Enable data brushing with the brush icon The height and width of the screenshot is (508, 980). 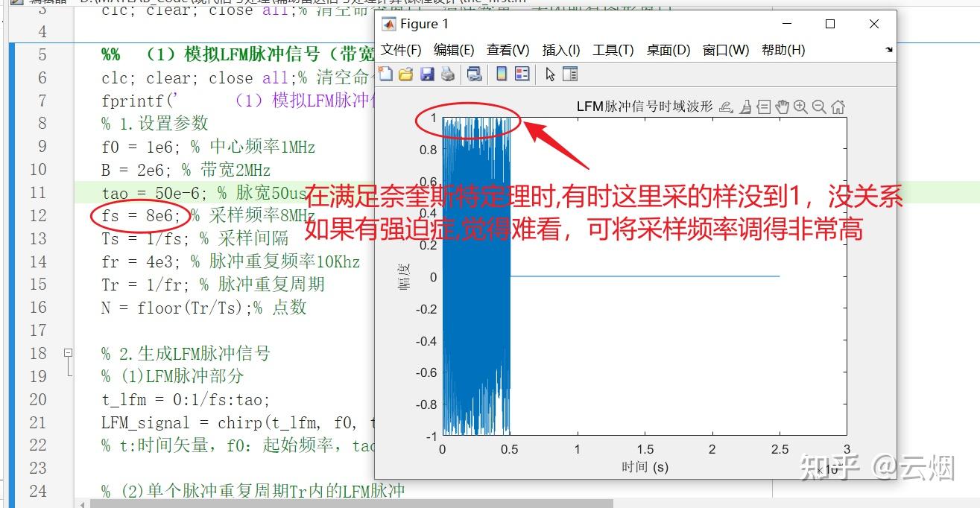coord(746,107)
